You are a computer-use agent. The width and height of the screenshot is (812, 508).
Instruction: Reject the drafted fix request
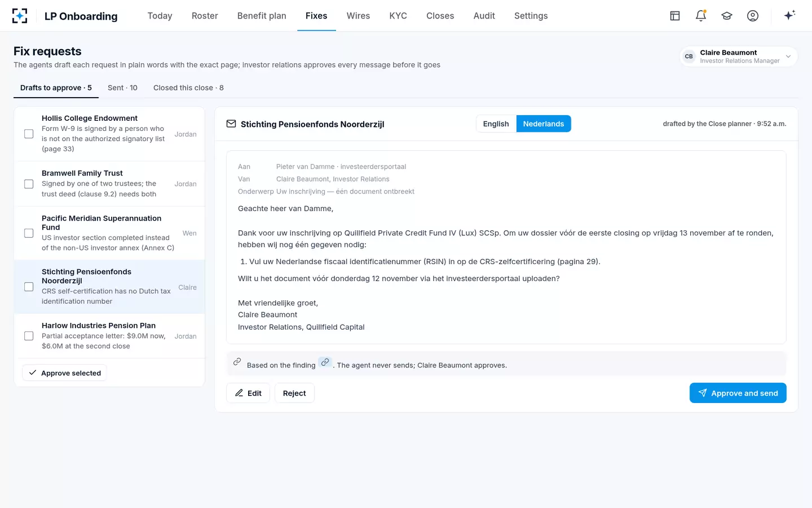click(294, 393)
